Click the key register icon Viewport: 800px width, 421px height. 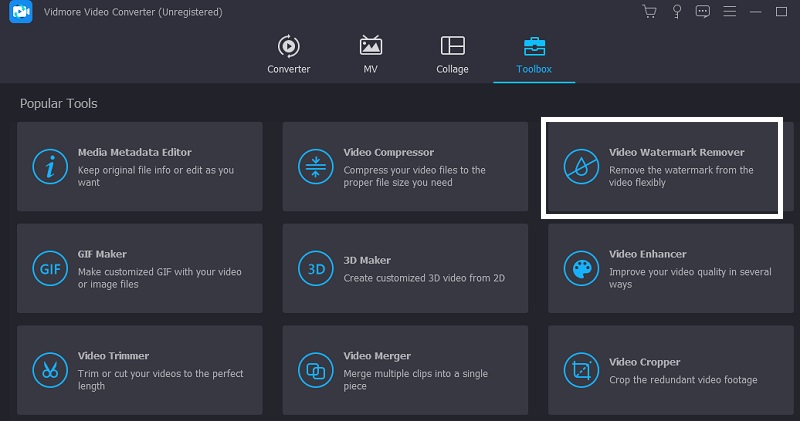tap(677, 12)
